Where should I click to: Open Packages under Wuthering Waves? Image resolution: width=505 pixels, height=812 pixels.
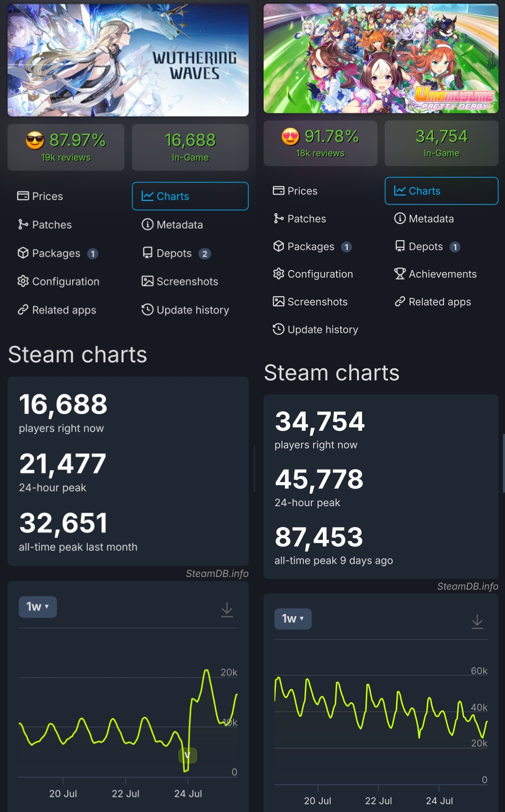pos(57,254)
